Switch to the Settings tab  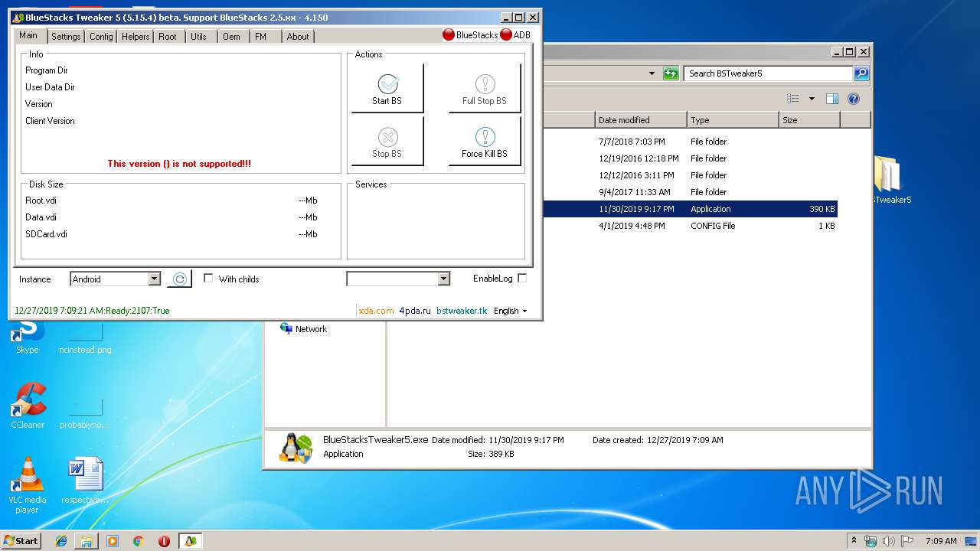66,36
